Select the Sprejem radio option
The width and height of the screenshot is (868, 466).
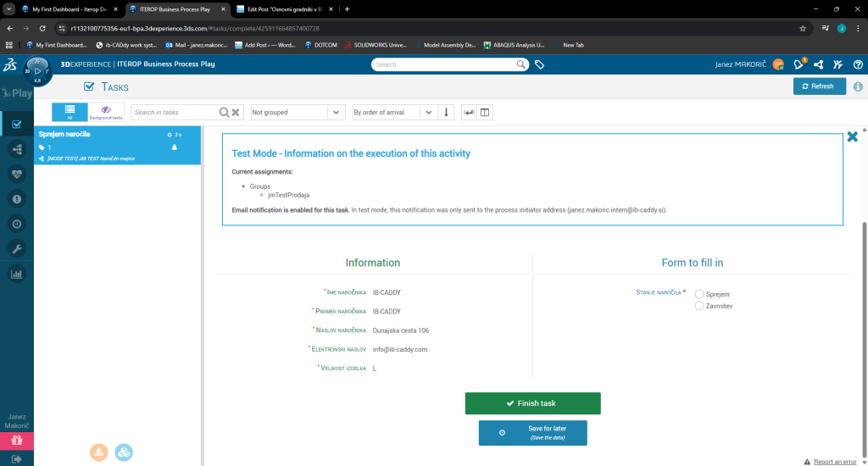click(x=699, y=294)
